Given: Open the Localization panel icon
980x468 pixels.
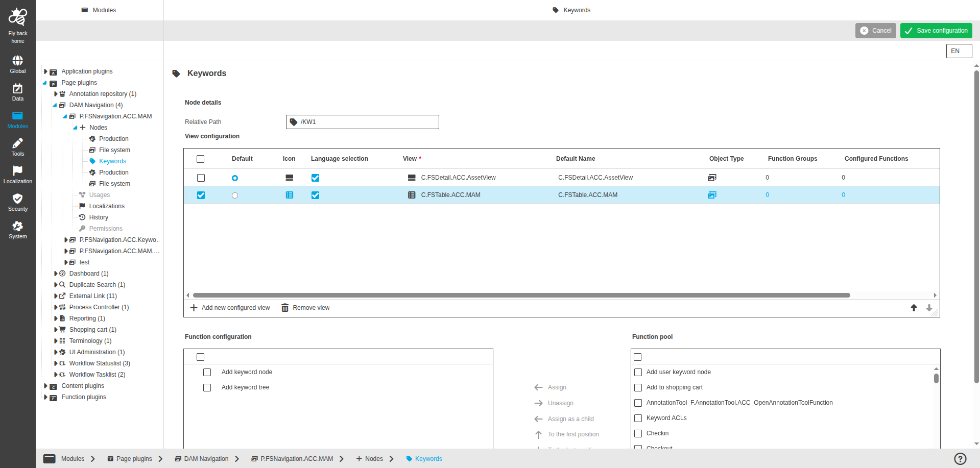Looking at the screenshot, I should [x=17, y=173].
